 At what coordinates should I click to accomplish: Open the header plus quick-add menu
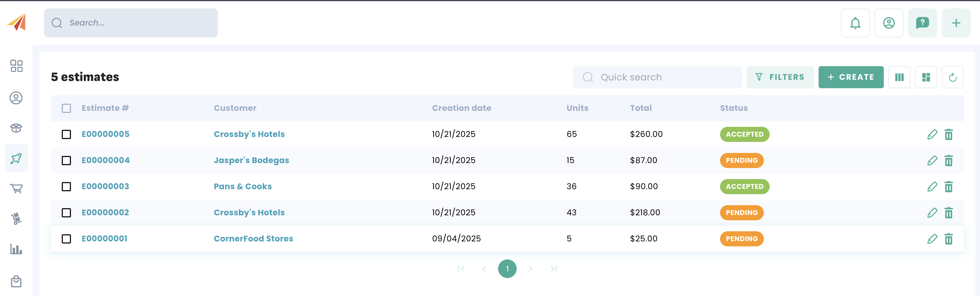[x=956, y=23]
